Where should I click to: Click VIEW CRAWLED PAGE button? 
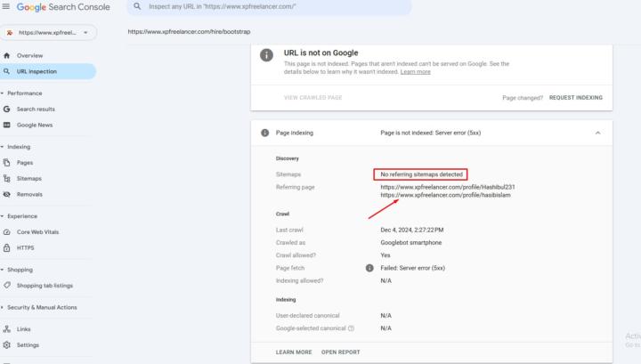point(312,98)
